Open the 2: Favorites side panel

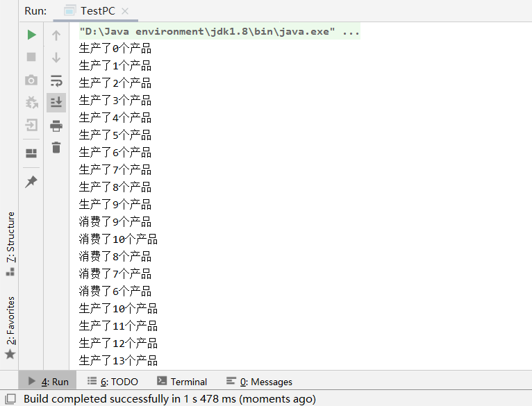coord(10,327)
